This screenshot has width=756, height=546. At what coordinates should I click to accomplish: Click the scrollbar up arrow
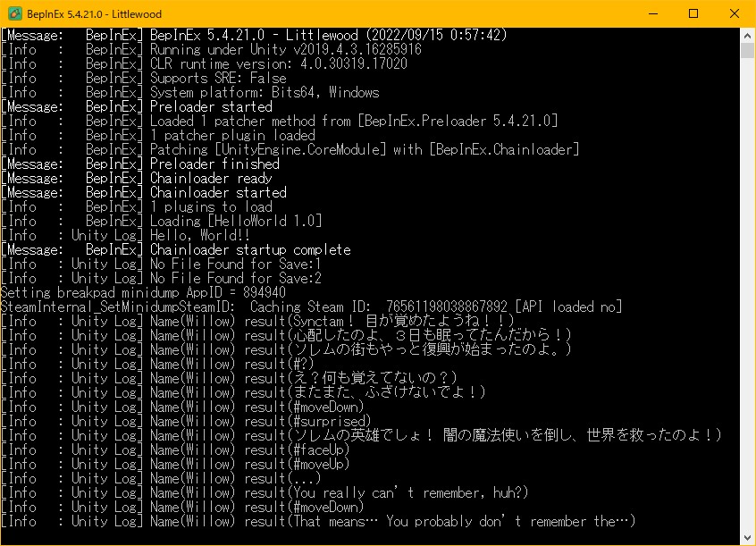tap(747, 36)
